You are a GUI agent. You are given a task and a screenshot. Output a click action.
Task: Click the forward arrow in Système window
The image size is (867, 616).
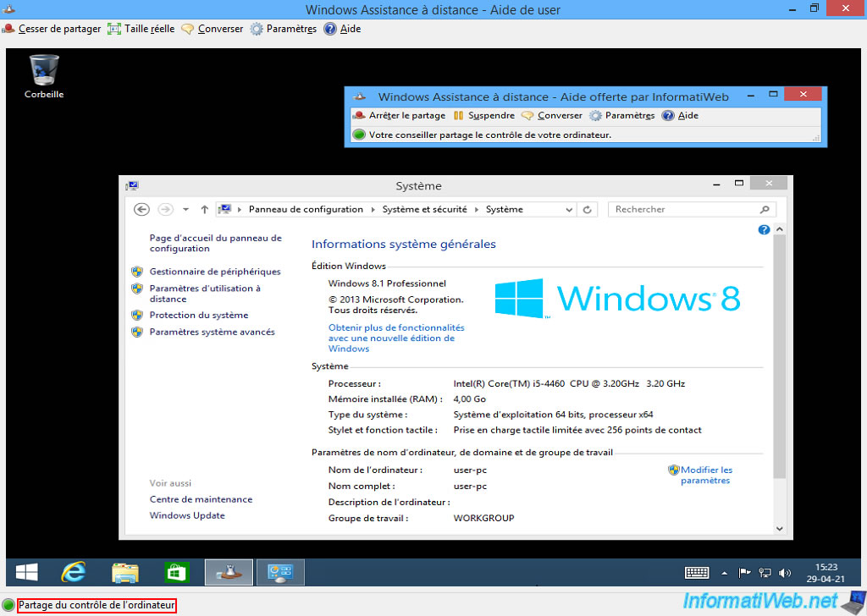165,209
